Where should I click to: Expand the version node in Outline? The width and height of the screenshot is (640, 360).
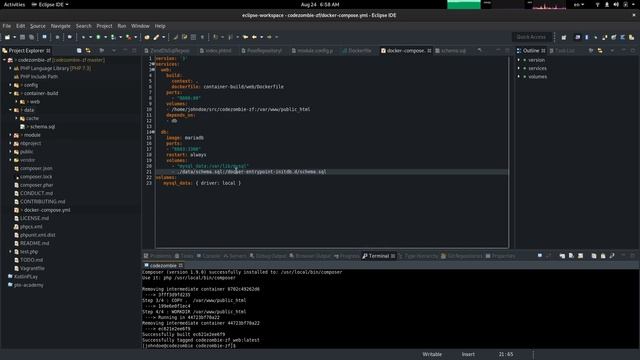coord(519,60)
